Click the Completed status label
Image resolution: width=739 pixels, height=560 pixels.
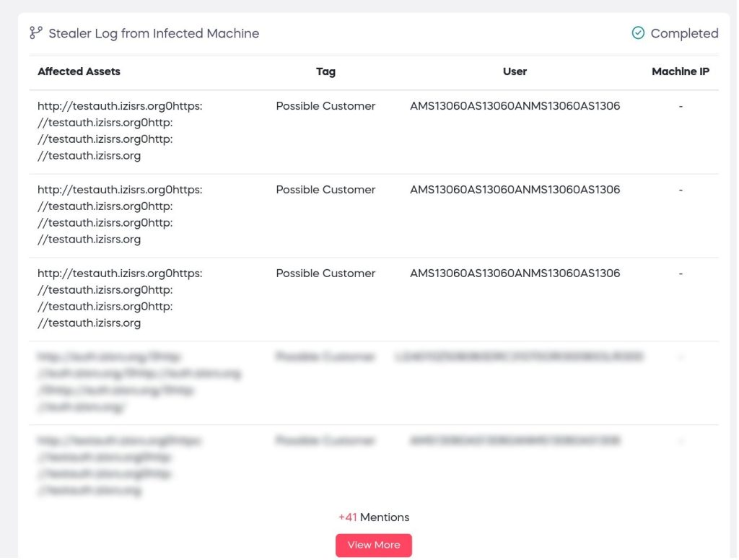coord(684,33)
